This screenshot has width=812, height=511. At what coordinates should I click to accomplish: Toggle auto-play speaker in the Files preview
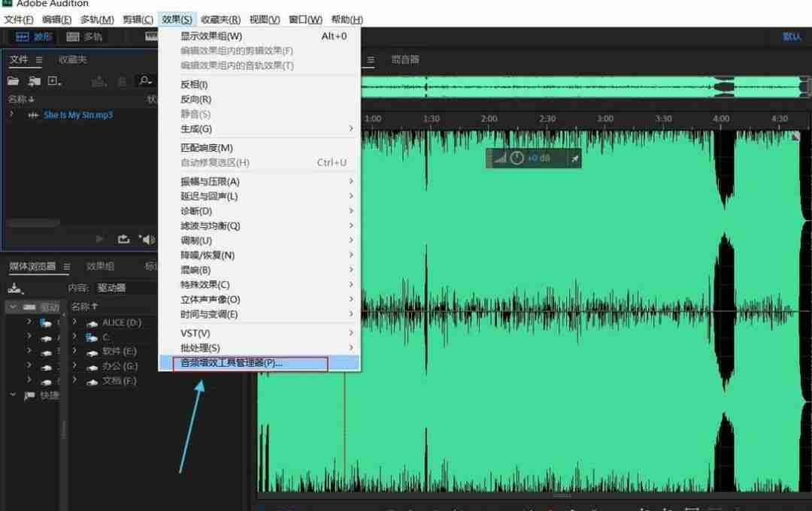click(148, 239)
